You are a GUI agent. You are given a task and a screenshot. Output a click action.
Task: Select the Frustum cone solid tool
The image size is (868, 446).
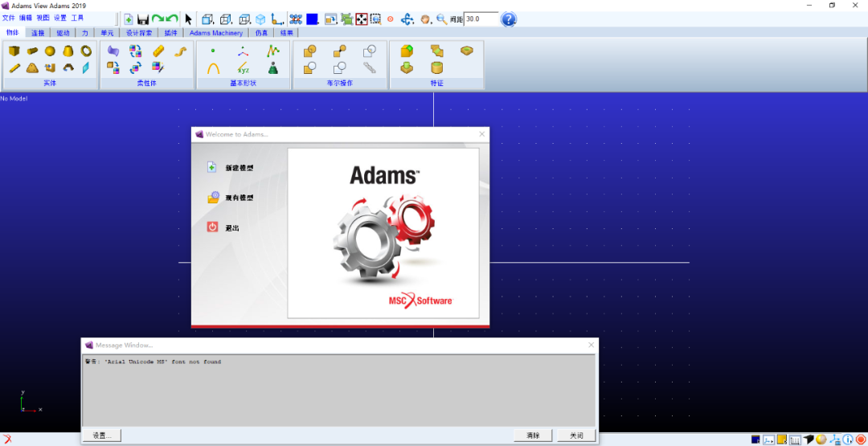pos(68,51)
